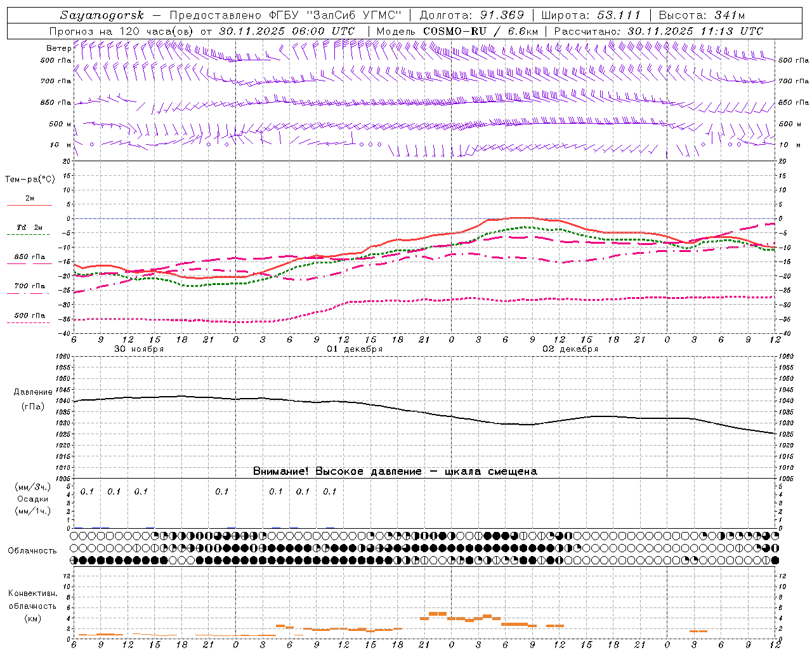Click the 'Модель COSMO-RU / 6.6км' text
The height and width of the screenshot is (650, 812).
(x=457, y=31)
